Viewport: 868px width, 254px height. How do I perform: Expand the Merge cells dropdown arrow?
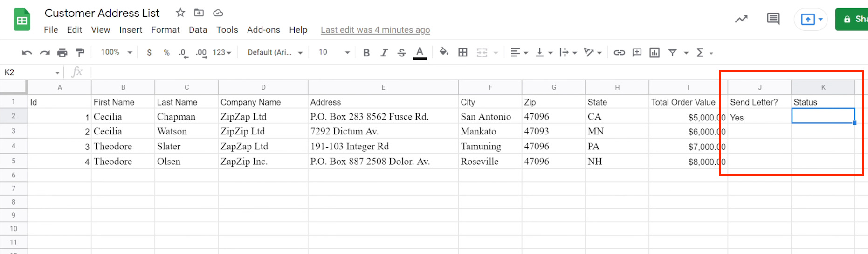point(496,53)
